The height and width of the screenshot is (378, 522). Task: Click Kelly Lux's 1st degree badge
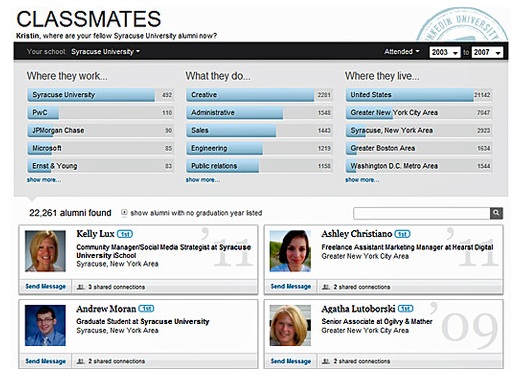(125, 234)
